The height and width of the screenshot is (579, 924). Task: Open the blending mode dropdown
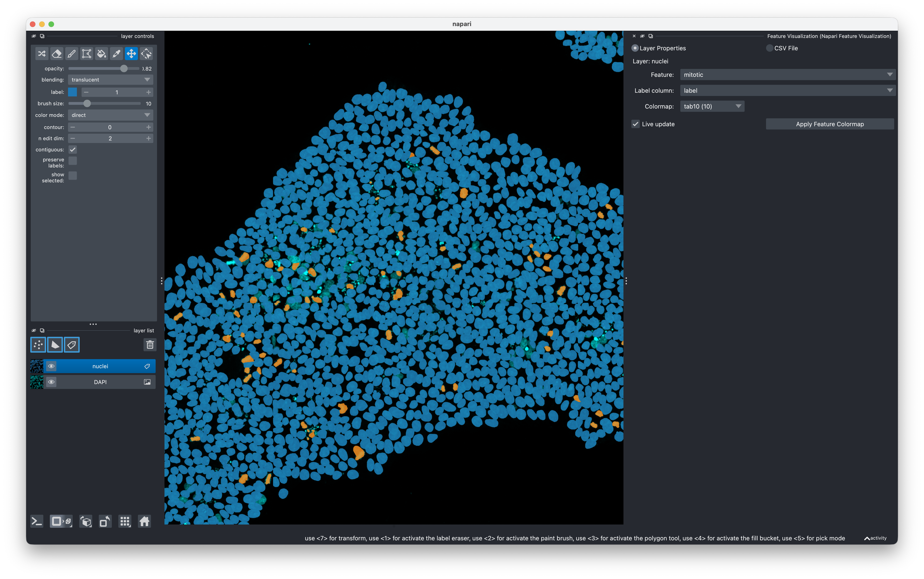click(110, 80)
